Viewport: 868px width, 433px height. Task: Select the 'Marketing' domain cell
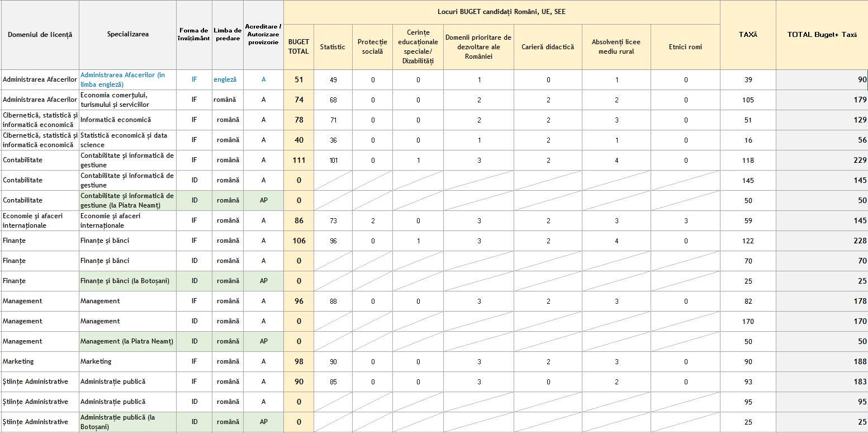(40, 361)
